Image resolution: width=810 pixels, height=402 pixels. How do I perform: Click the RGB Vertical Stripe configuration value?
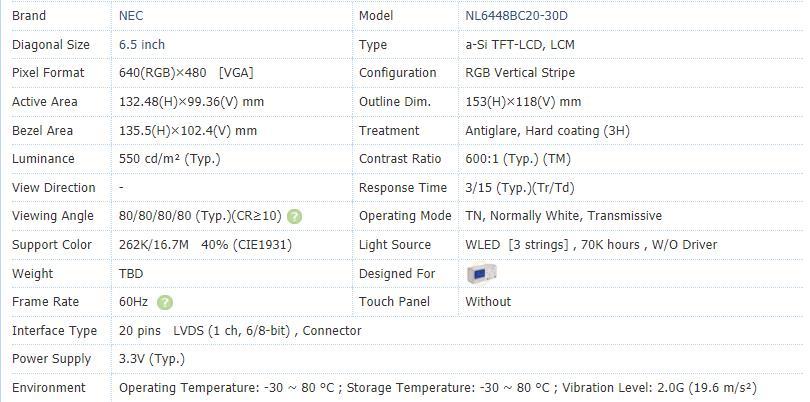click(520, 73)
